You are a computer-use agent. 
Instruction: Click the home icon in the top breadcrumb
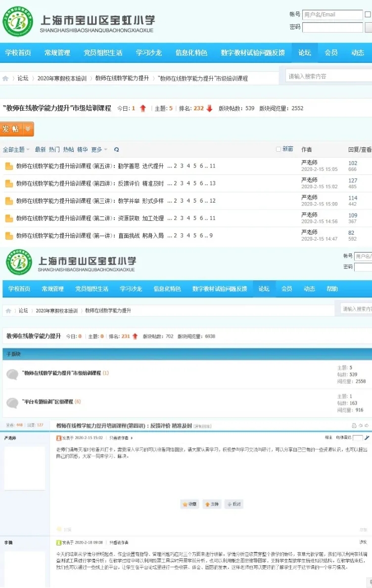[5, 79]
